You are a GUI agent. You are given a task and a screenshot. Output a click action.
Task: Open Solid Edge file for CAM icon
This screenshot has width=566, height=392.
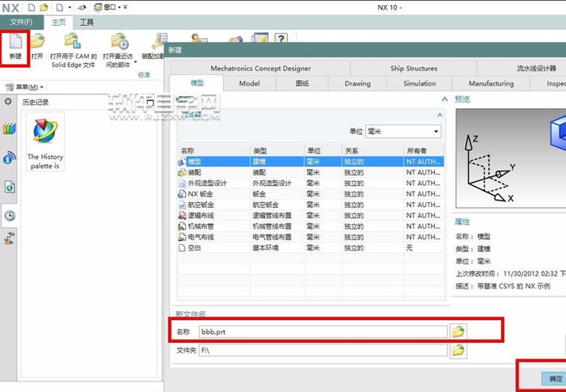click(73, 40)
